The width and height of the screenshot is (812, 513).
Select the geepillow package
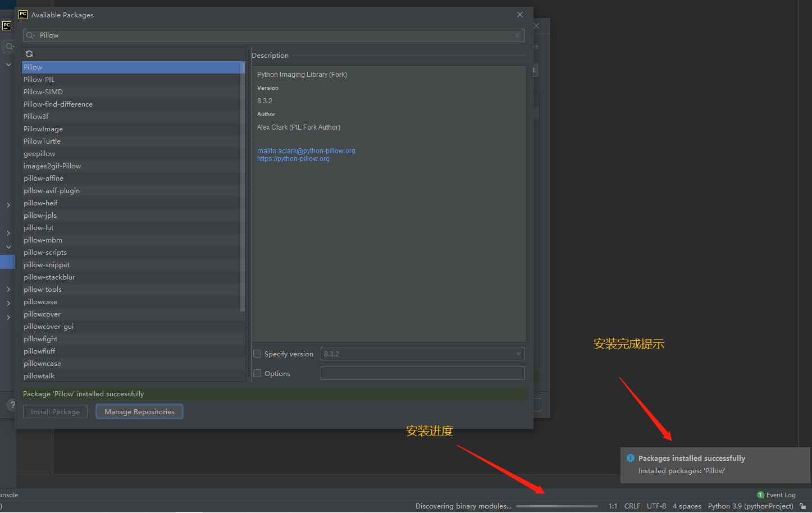(131, 154)
